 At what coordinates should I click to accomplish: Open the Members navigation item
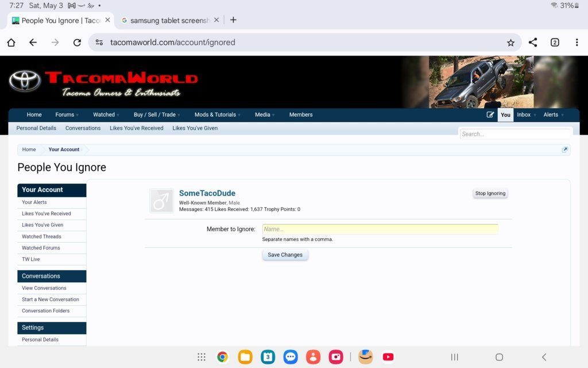pos(301,115)
